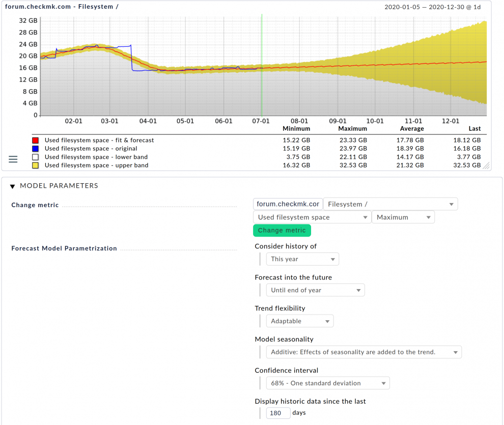Click legend text 'Used filesystem space - upper band'
Screen dimensions: 504x425
96,165
